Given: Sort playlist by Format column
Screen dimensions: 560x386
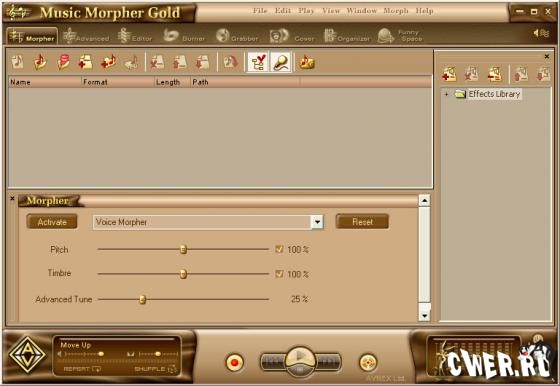Looking at the screenshot, I should coord(118,82).
